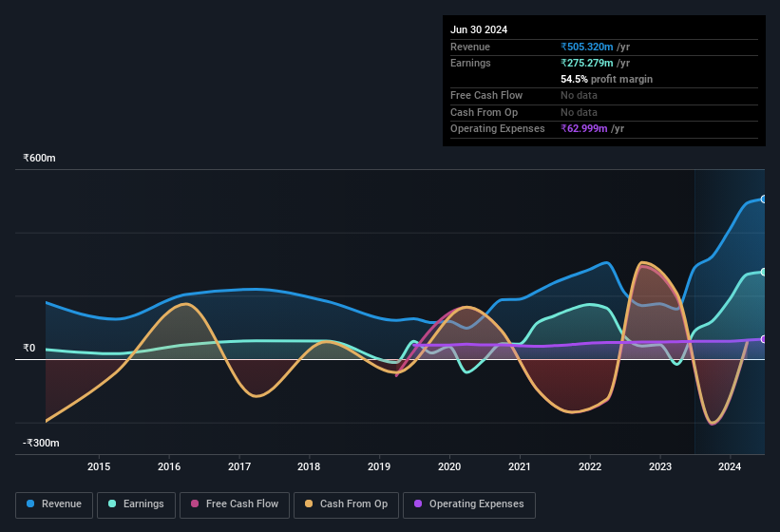Click the 2021 x-axis label
This screenshot has height=532, width=780.
520,466
